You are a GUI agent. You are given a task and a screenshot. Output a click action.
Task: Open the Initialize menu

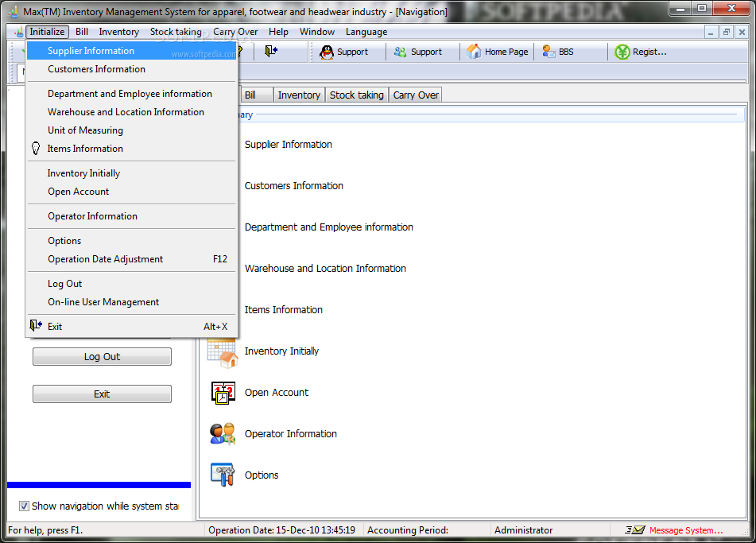47,32
